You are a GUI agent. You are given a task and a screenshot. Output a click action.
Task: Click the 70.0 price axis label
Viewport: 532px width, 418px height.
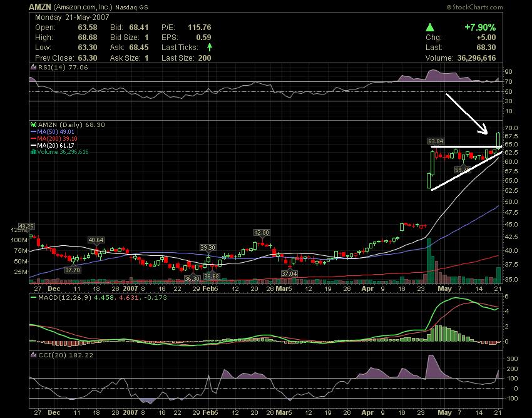(x=511, y=128)
